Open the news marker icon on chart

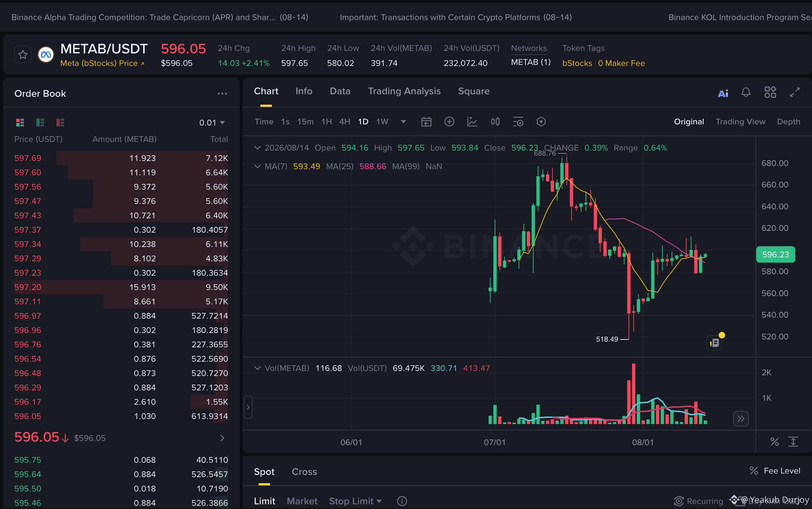pos(714,343)
